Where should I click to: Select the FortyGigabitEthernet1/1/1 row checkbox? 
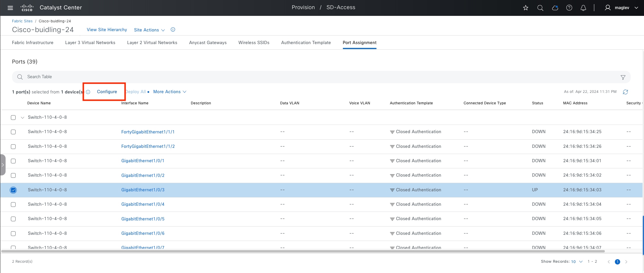[x=13, y=132]
